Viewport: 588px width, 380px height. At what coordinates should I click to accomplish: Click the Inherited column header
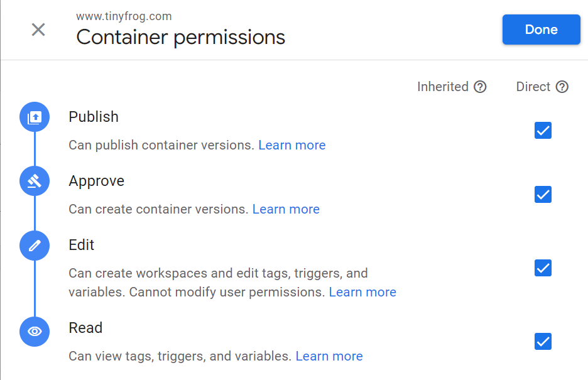coord(443,87)
